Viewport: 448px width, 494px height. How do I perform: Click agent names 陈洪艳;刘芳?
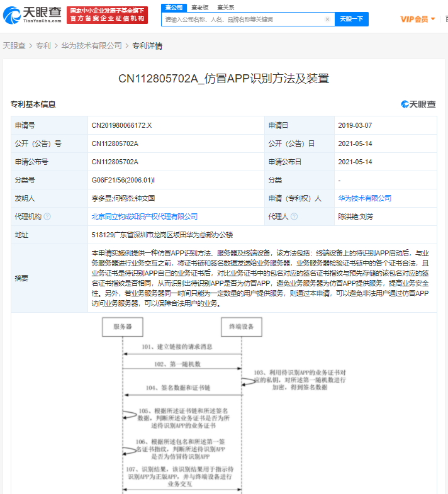coord(356,216)
